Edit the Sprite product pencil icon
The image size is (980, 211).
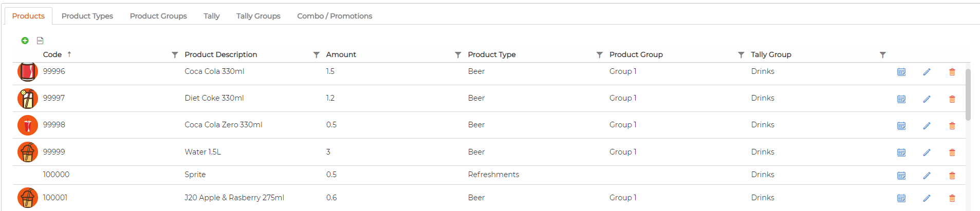927,176
